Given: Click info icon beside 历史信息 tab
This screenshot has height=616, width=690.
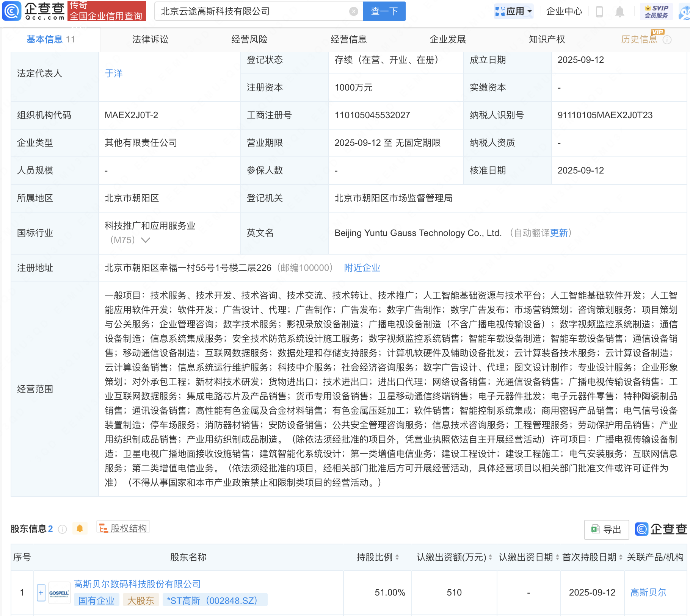Looking at the screenshot, I should tap(667, 40).
